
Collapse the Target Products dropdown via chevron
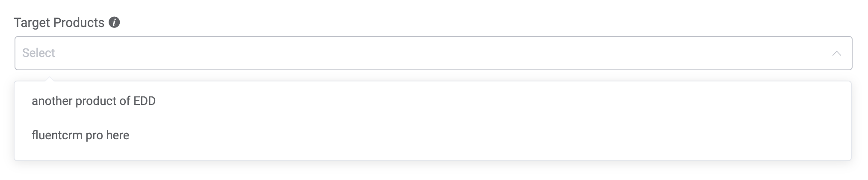pos(836,54)
